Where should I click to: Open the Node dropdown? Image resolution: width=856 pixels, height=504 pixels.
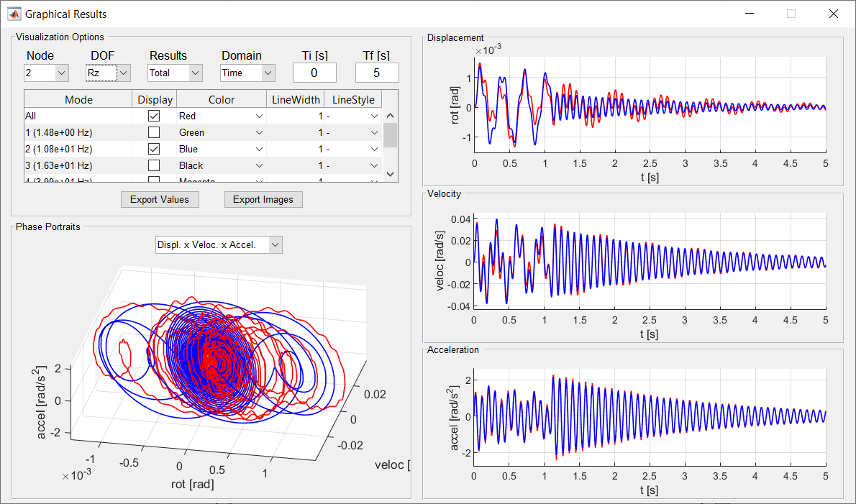point(46,73)
